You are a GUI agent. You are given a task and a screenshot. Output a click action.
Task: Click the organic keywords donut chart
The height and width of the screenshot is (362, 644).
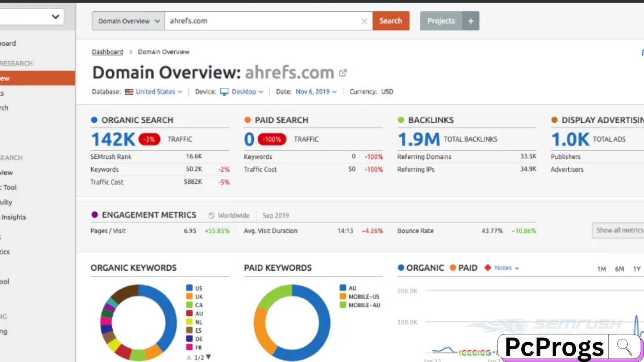coord(138,323)
